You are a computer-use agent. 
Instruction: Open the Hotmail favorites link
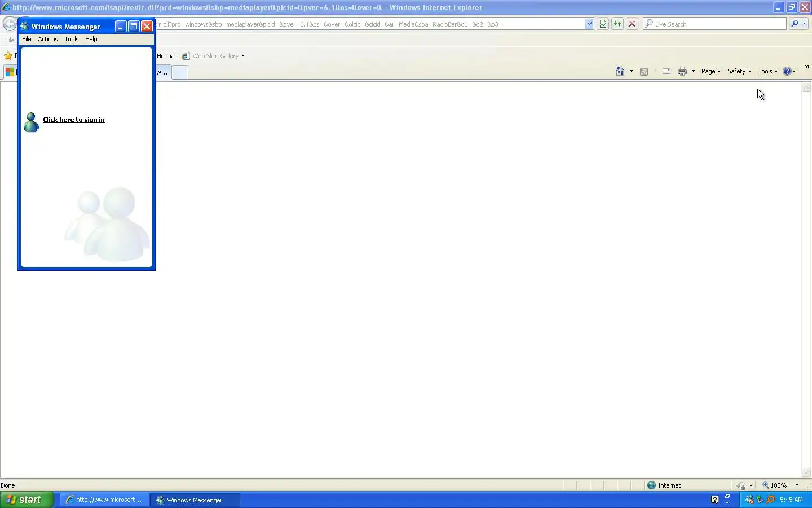coord(167,56)
